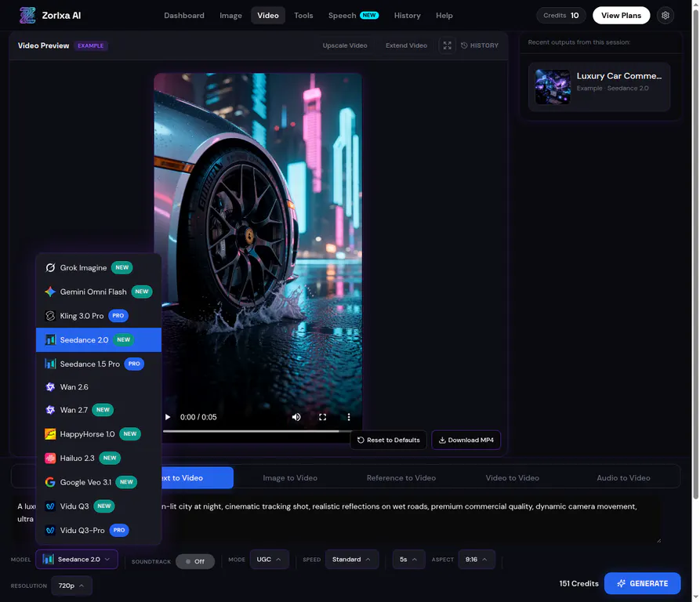Switch to the Image tab

pos(230,16)
